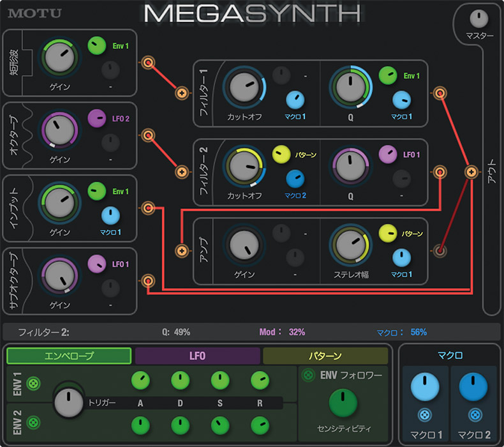Open フィルター2 マクロ2 source label
This screenshot has width=504, height=447.
click(295, 195)
